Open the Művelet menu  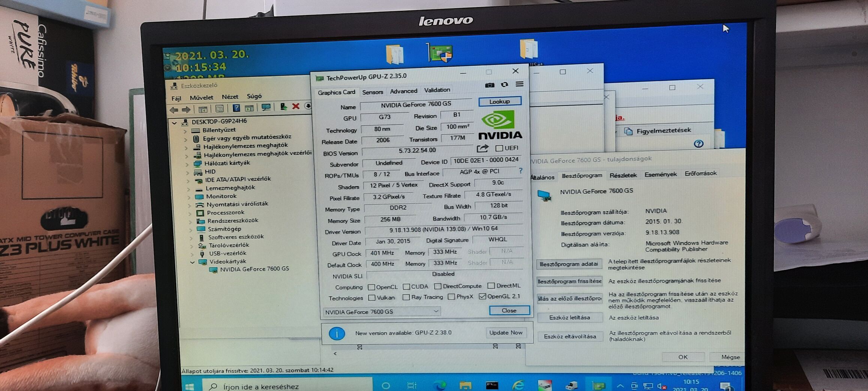(201, 98)
